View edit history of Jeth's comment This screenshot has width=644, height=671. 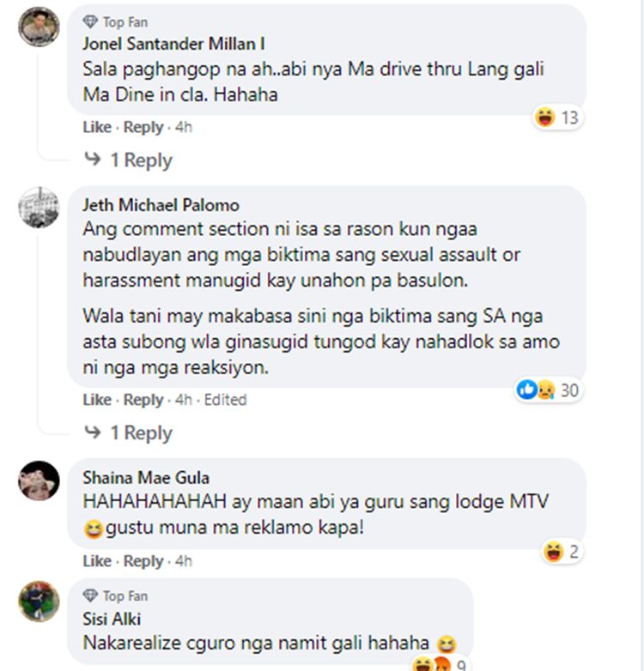(225, 400)
